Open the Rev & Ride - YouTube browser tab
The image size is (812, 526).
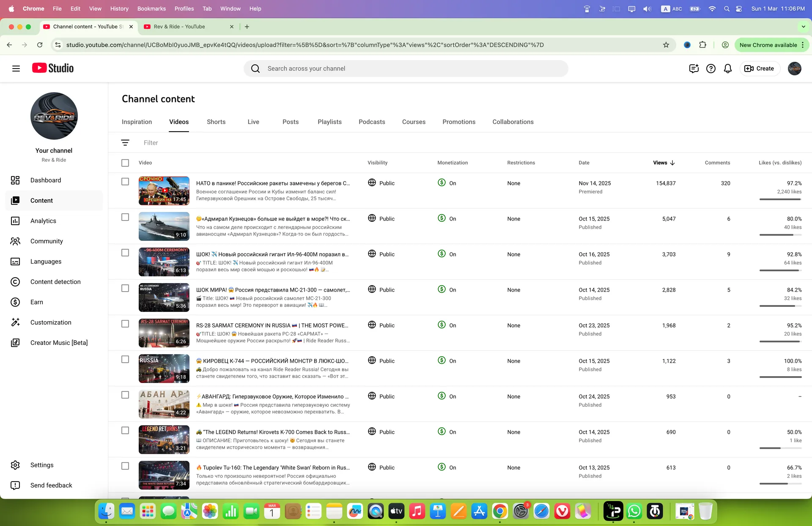[188, 27]
